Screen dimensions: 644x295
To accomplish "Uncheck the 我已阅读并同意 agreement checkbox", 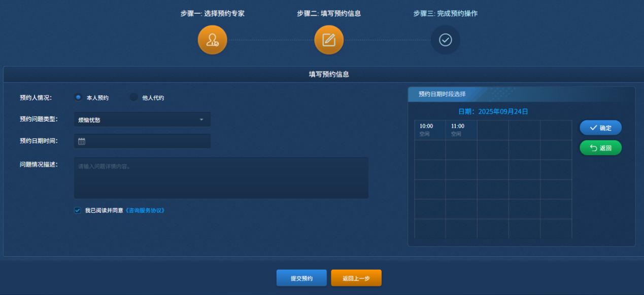I will click(x=78, y=210).
